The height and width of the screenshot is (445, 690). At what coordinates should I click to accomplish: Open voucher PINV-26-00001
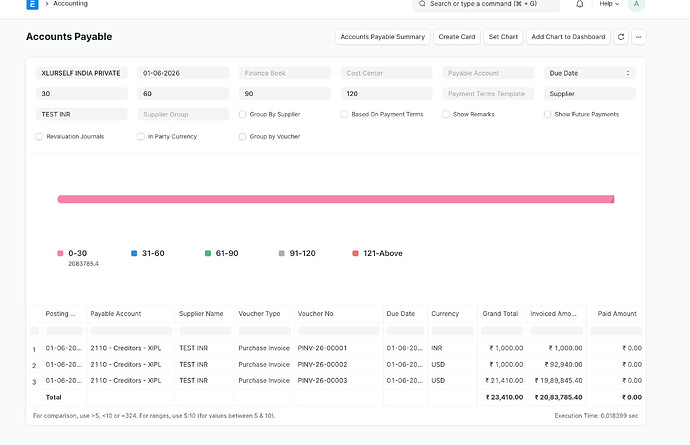pyautogui.click(x=322, y=348)
